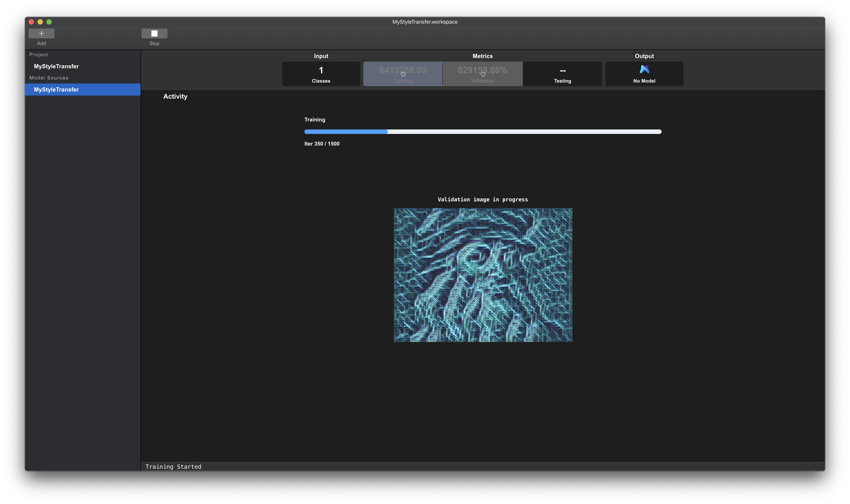Select the Training metrics tab
The width and height of the screenshot is (850, 504).
(x=403, y=81)
